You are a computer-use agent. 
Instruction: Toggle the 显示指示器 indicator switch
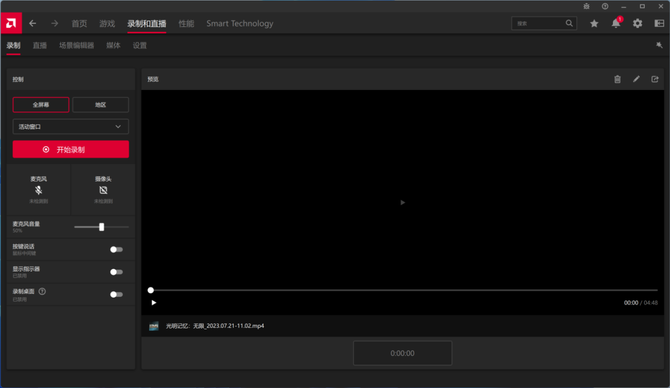(x=116, y=272)
